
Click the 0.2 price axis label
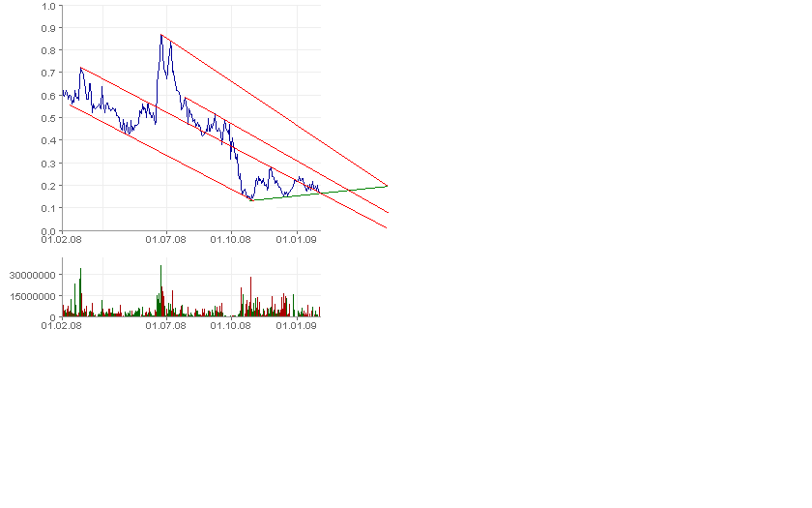48,186
